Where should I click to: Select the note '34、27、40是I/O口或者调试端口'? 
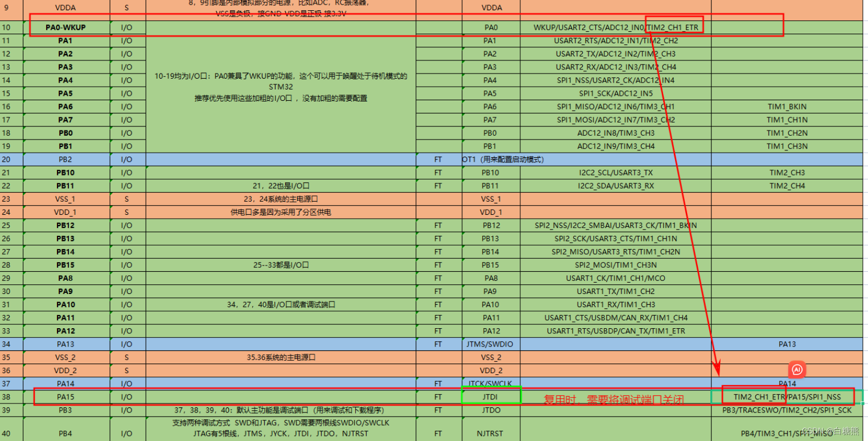coord(281,304)
